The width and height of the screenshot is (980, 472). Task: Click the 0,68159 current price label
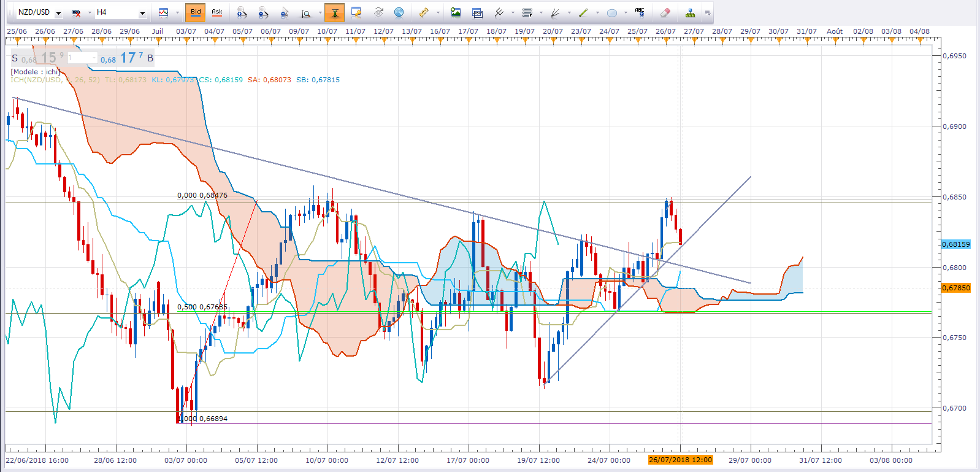(x=956, y=244)
